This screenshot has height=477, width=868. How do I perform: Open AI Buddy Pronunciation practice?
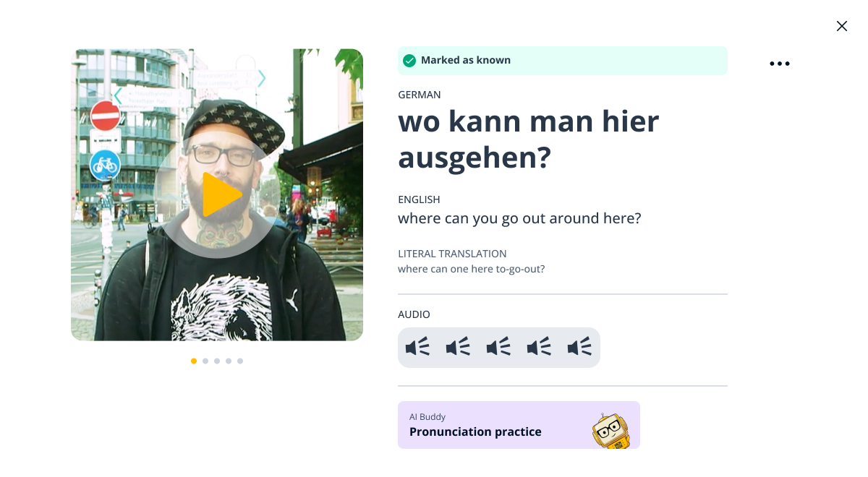[519, 425]
